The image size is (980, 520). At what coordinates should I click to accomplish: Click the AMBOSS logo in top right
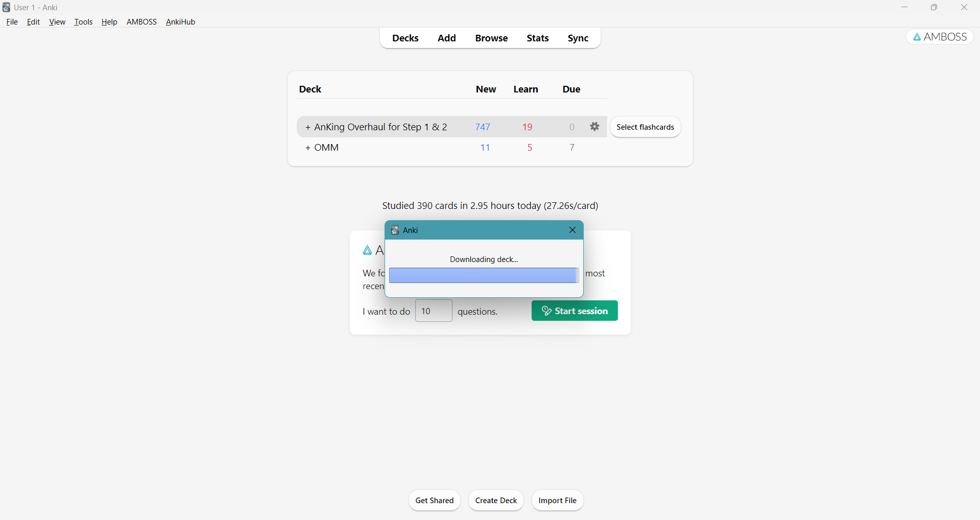940,37
